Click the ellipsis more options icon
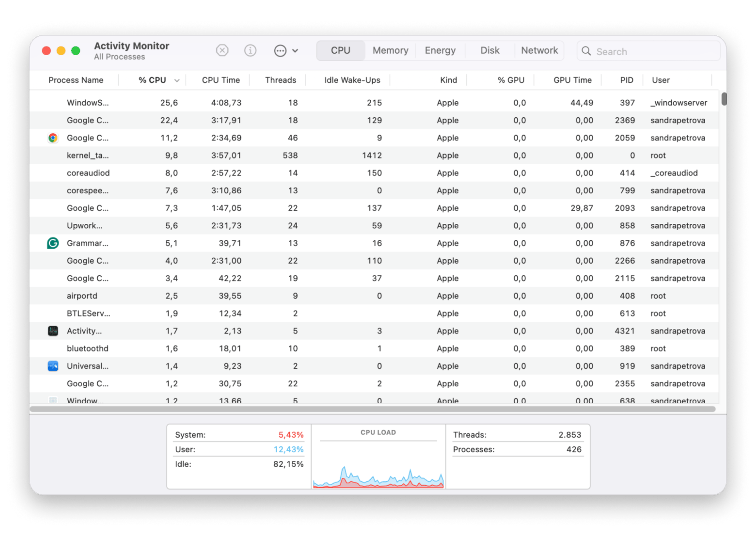 [x=280, y=51]
